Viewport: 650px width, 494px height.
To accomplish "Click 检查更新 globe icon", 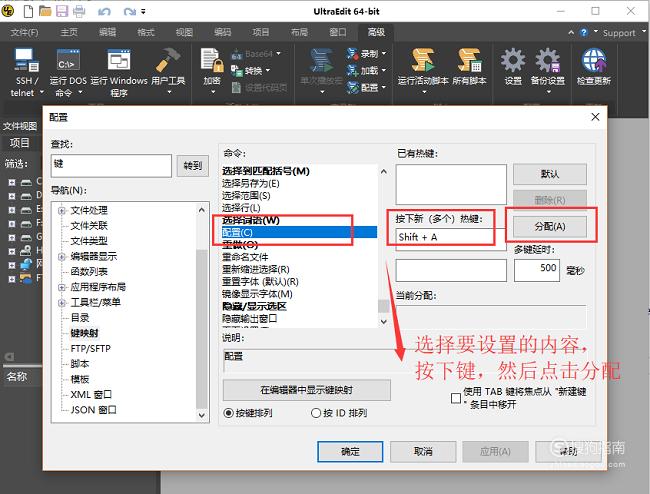I will tap(594, 61).
